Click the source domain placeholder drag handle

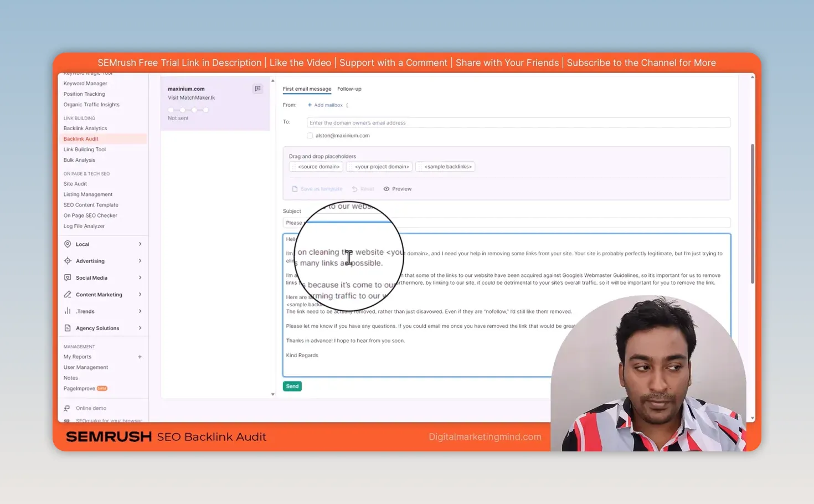[293, 167]
